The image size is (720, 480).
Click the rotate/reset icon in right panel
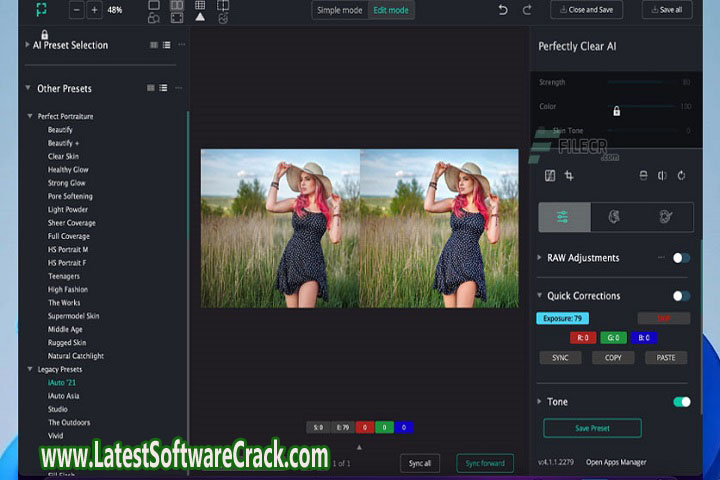click(x=681, y=176)
